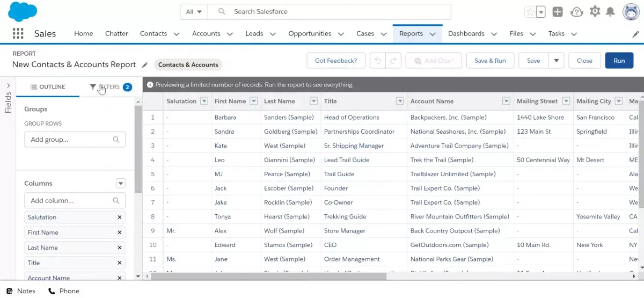Remove the Last Name column with X
644x298 pixels.
pyautogui.click(x=120, y=248)
